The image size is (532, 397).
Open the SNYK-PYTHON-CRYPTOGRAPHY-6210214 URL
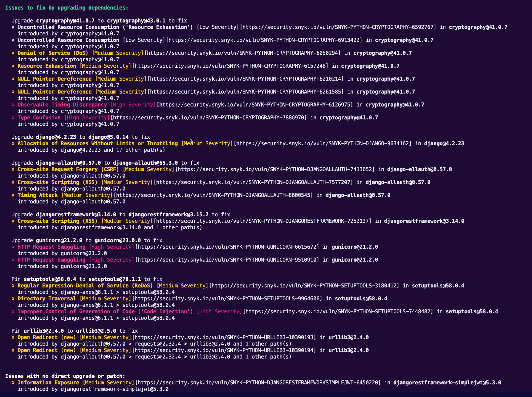pos(246,79)
